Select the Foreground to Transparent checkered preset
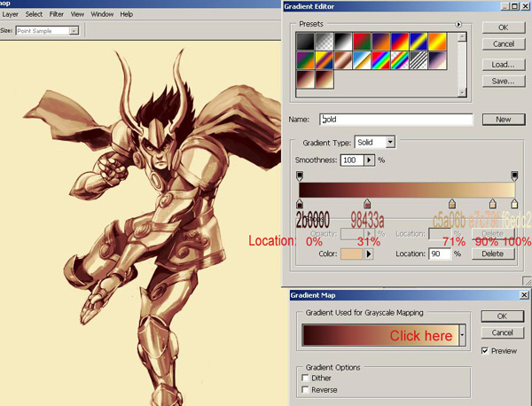 click(x=325, y=42)
